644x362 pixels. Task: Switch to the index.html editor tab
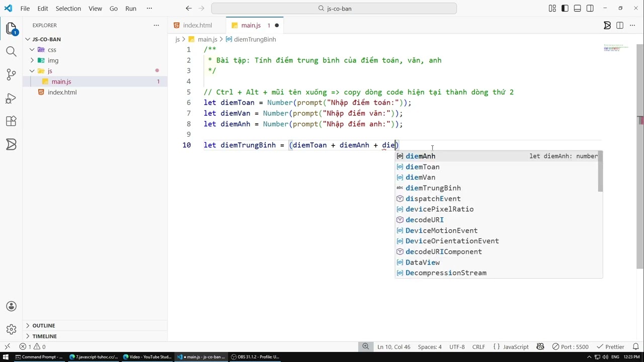[197, 25]
